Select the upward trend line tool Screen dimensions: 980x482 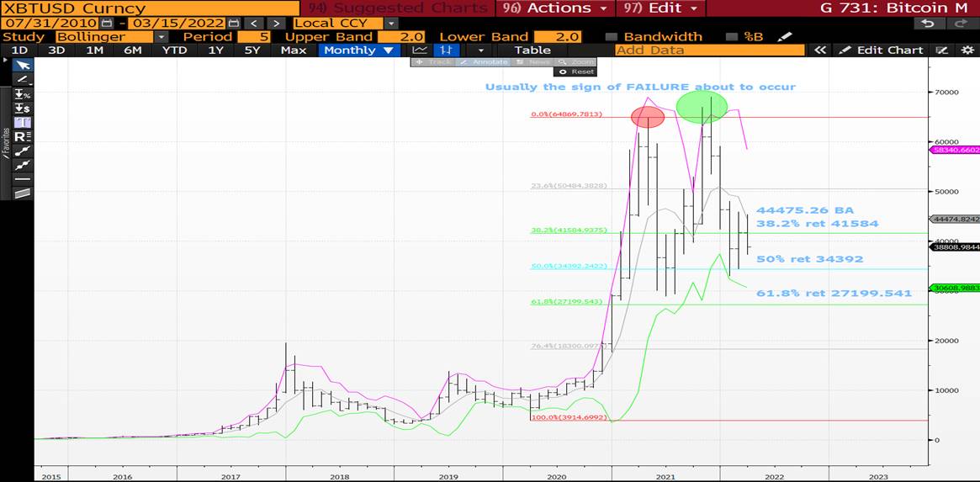pos(23,151)
